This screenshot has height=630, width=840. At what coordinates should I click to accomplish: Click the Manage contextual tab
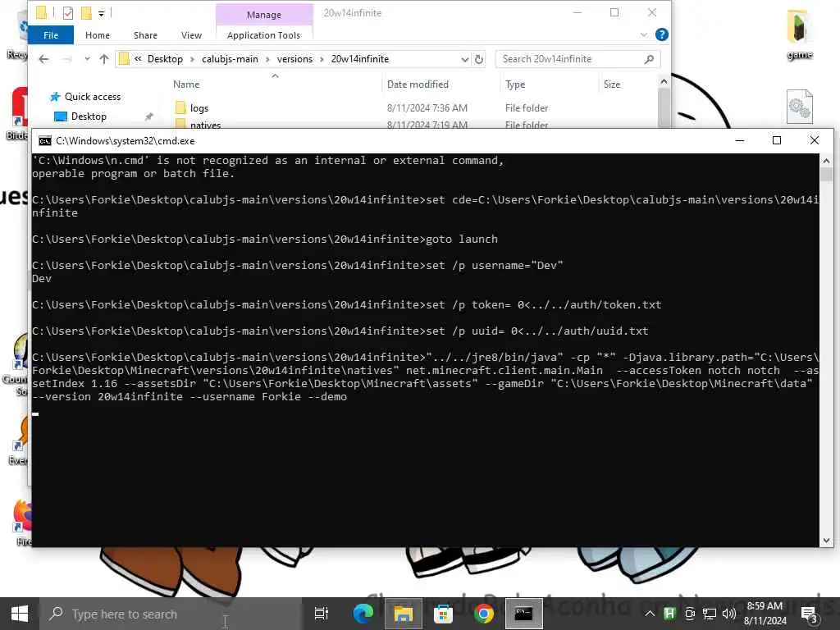click(263, 15)
